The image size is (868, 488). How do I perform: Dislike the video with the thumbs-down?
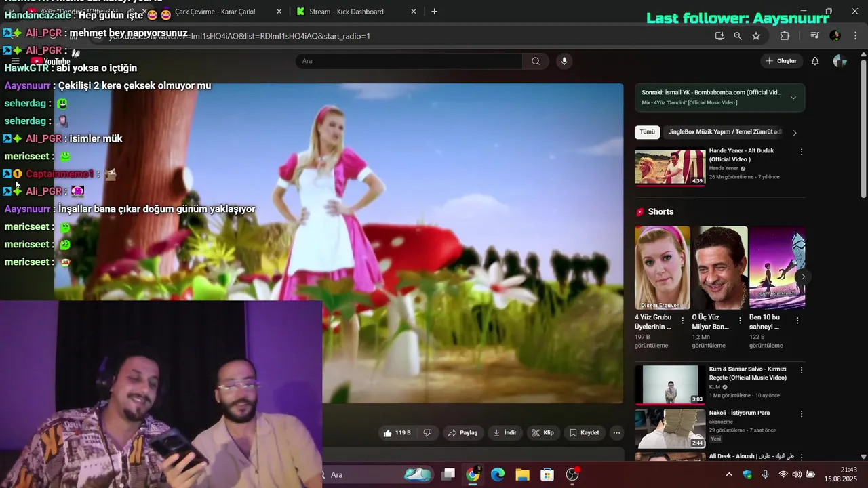[x=427, y=432]
